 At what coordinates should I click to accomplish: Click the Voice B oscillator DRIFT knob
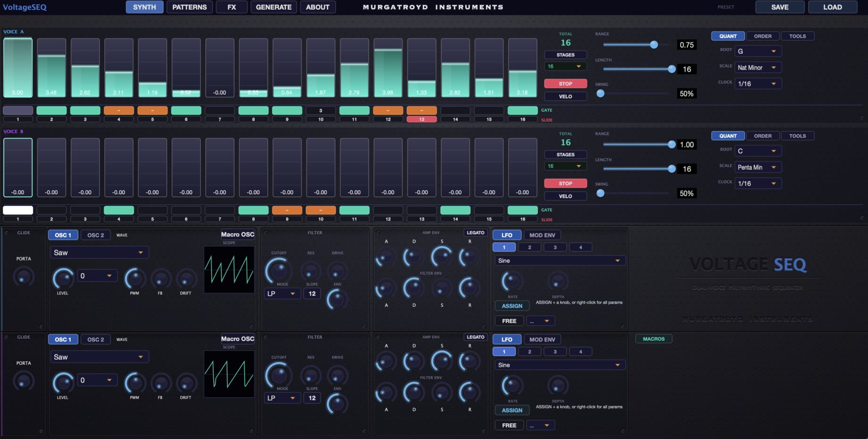[x=186, y=384]
